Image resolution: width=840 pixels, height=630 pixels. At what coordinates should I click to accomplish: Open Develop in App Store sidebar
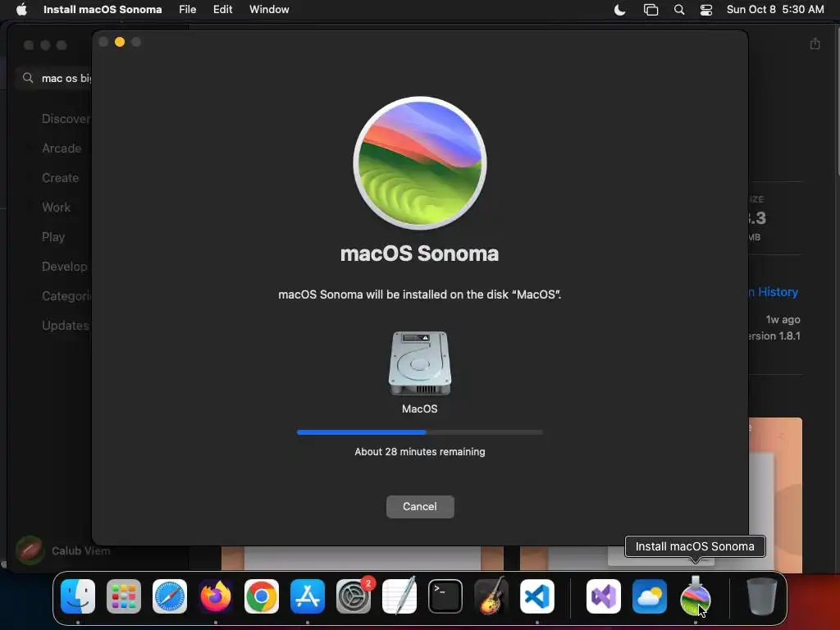click(x=64, y=267)
